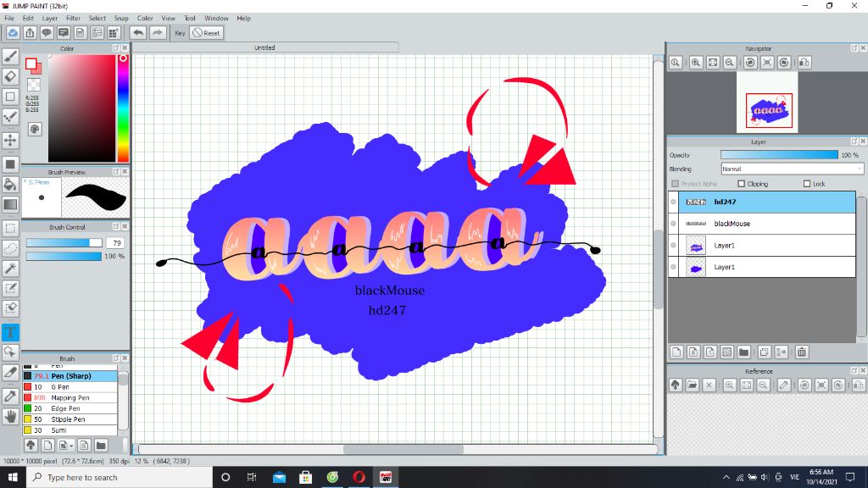Click the add brush from cloud icon
The height and width of the screenshot is (488, 868).
(x=31, y=446)
